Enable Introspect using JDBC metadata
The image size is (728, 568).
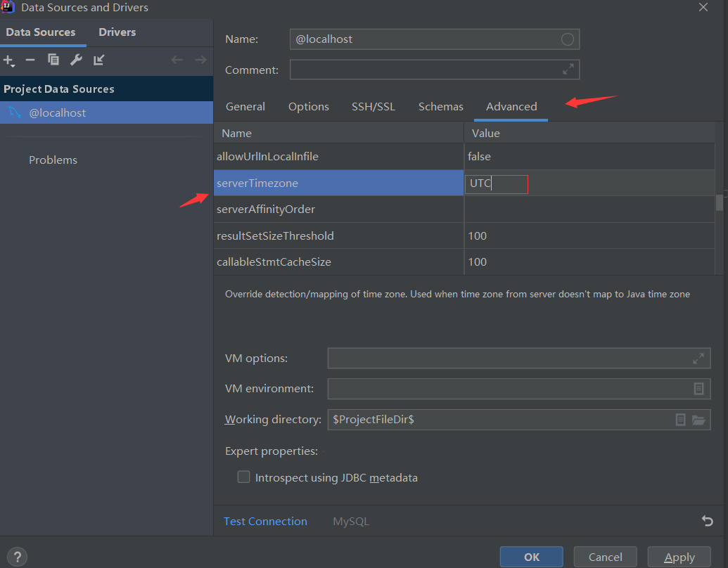pyautogui.click(x=243, y=477)
